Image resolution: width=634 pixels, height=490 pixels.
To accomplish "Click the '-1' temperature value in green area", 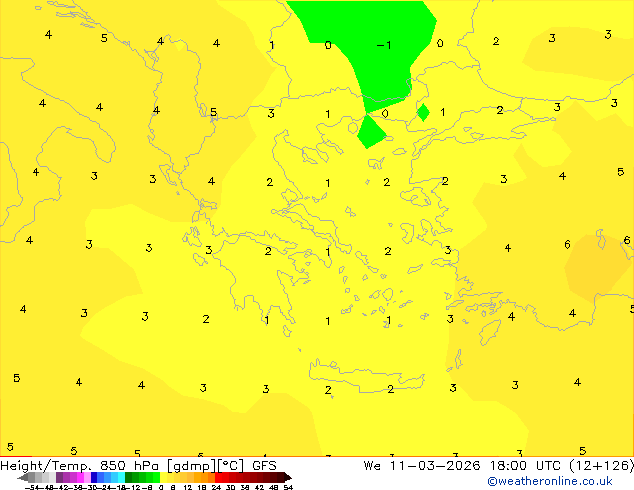I will [384, 45].
